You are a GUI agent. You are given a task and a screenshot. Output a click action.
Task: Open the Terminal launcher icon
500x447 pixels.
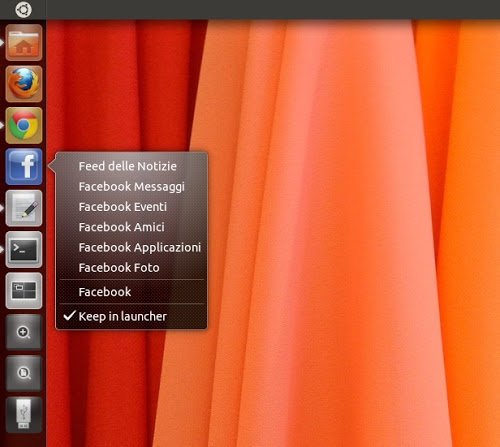(x=24, y=250)
